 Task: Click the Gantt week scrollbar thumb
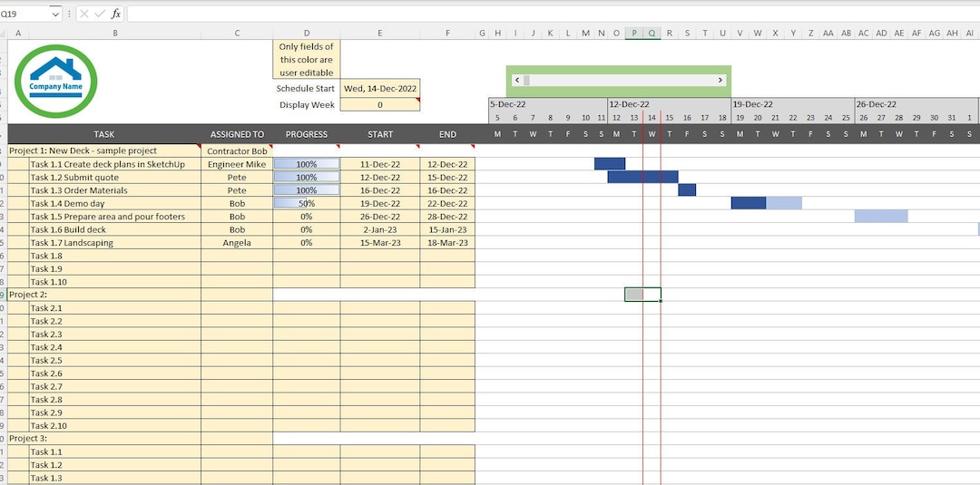point(527,81)
